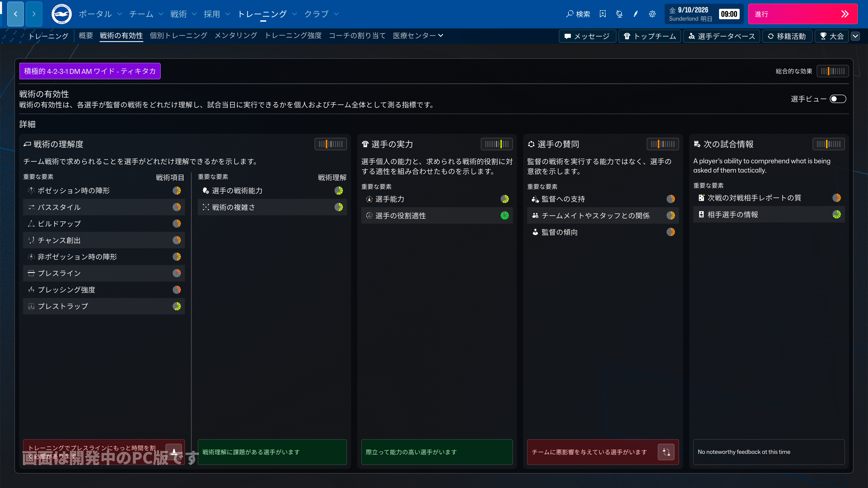Image resolution: width=868 pixels, height=488 pixels.
Task: Click the purple ティキタカ tactic label
Action: click(x=90, y=71)
